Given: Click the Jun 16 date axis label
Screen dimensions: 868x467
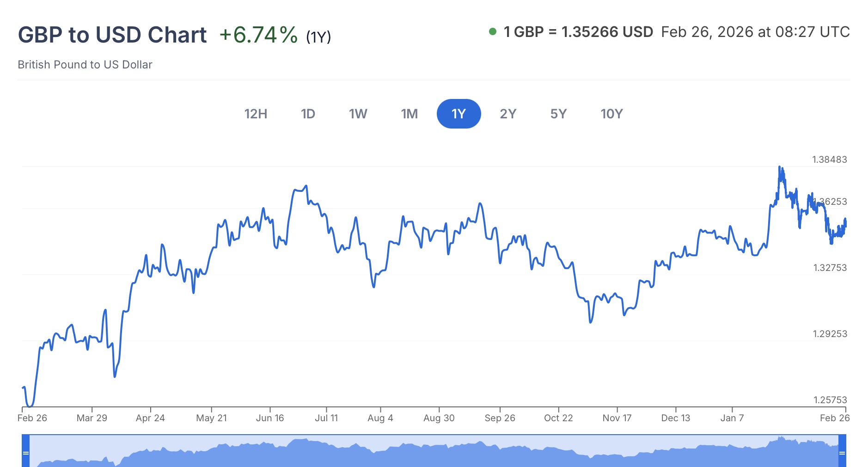Looking at the screenshot, I should [270, 418].
